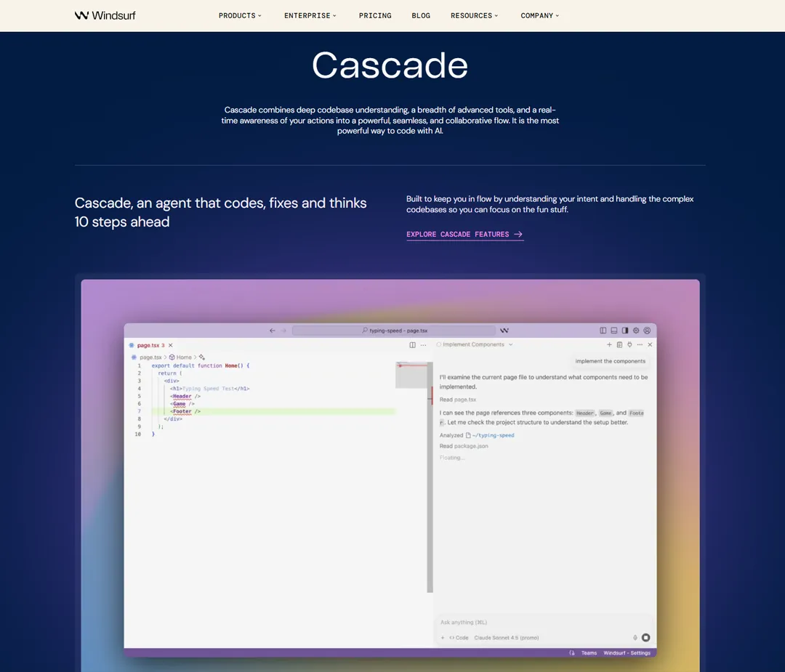Click the sparkle icon after Home breadcrumb
This screenshot has width=785, height=672.
pos(202,357)
